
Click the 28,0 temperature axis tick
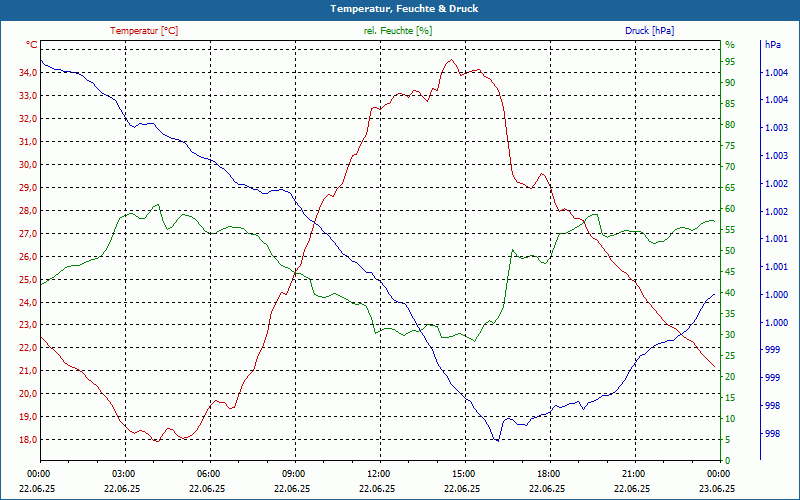click(x=28, y=211)
